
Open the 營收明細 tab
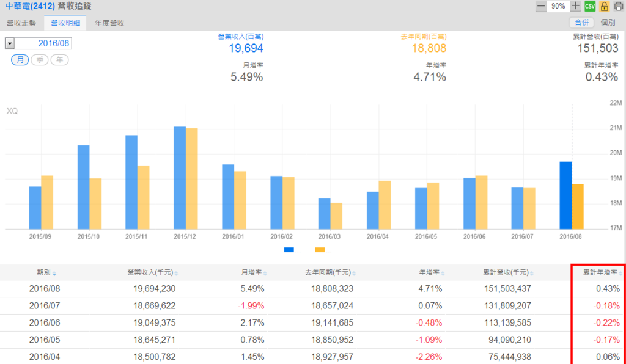[x=65, y=23]
